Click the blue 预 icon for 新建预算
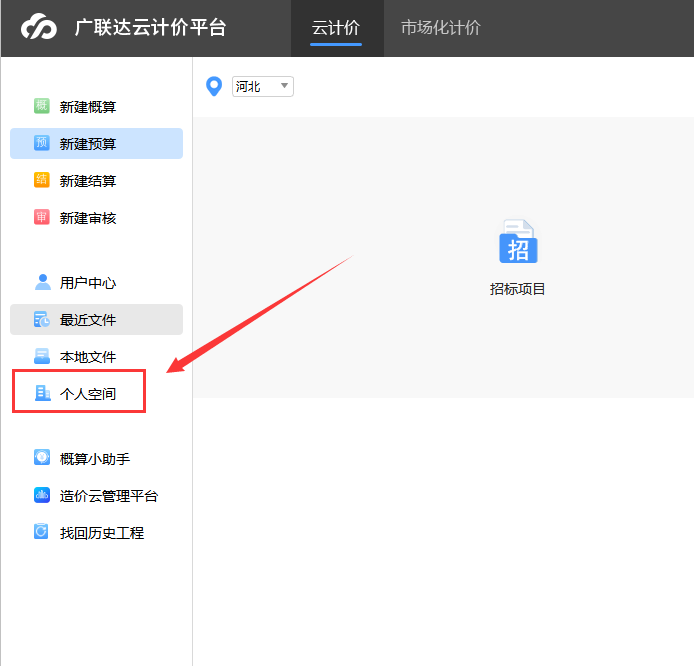 (42, 143)
